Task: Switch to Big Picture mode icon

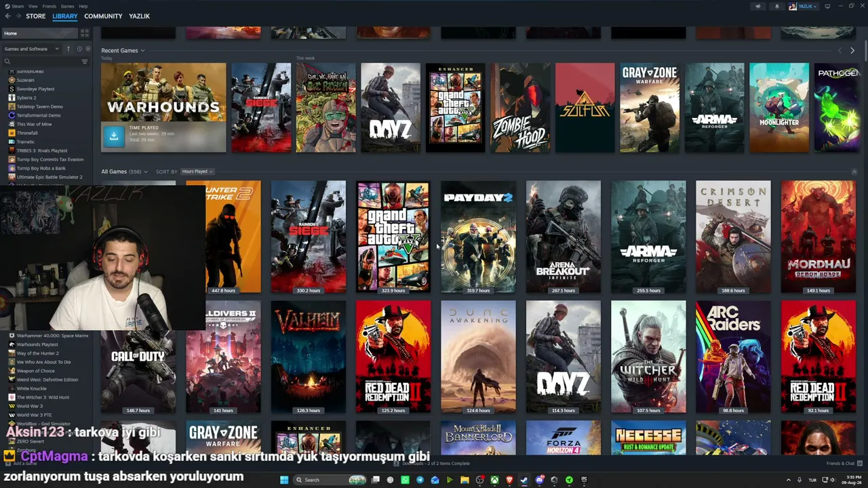Action: [x=827, y=6]
